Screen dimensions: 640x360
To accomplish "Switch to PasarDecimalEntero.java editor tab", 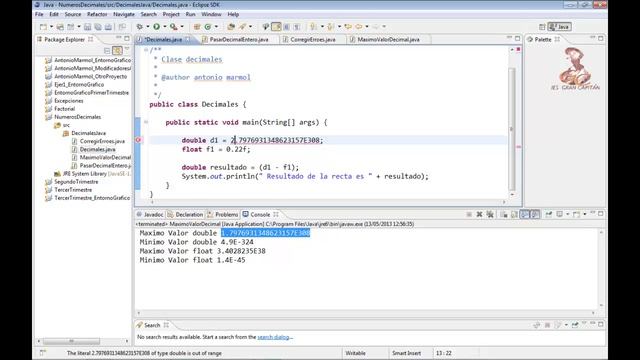I will (x=239, y=40).
